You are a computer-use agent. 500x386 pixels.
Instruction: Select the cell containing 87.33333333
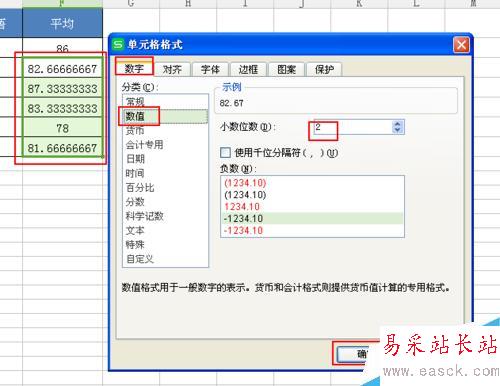62,89
